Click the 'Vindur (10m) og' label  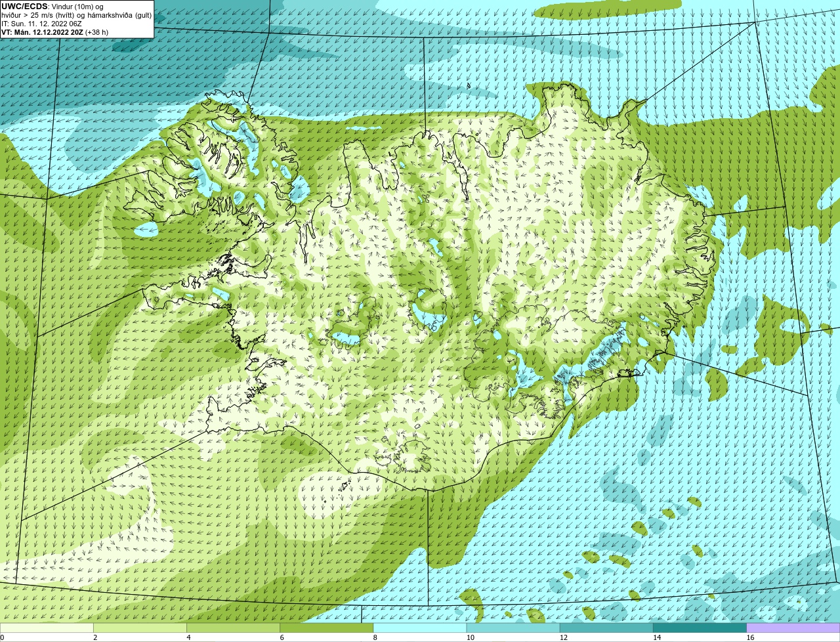point(76,7)
